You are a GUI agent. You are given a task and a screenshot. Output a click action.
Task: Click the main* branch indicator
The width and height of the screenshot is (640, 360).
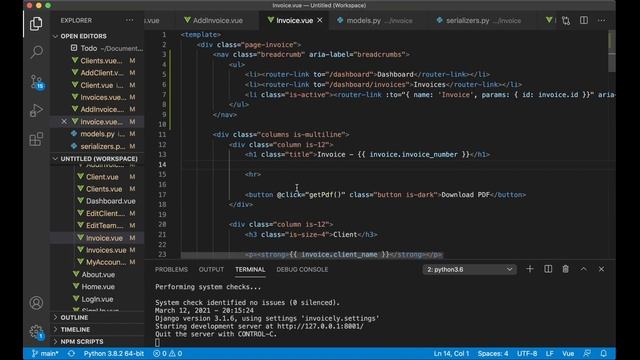click(x=45, y=353)
